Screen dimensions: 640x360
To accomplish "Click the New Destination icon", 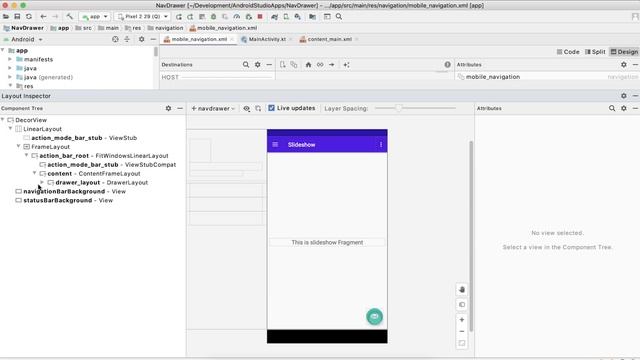I will (x=282, y=64).
